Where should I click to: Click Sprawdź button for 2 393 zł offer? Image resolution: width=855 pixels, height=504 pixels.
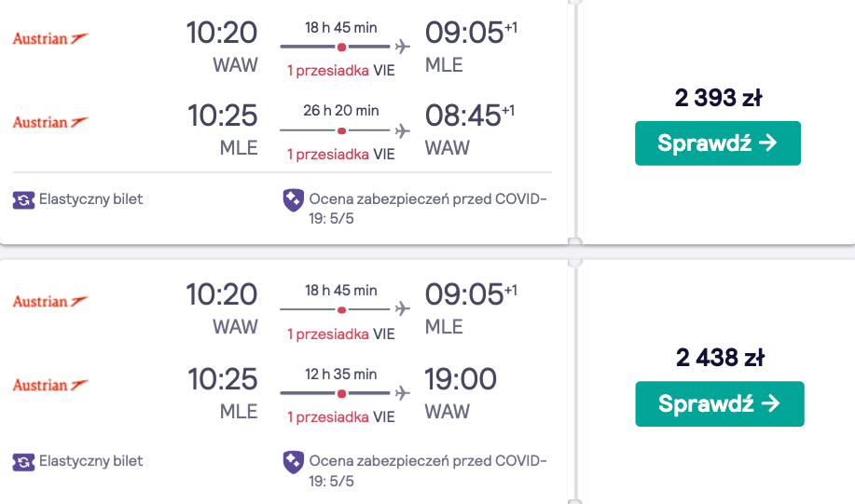coord(718,143)
